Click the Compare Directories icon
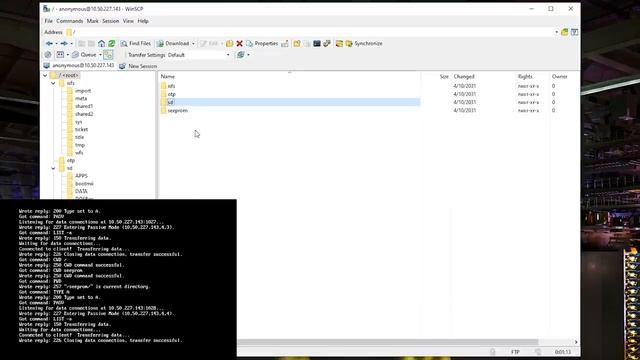This screenshot has width=640, height=360. 339,43
